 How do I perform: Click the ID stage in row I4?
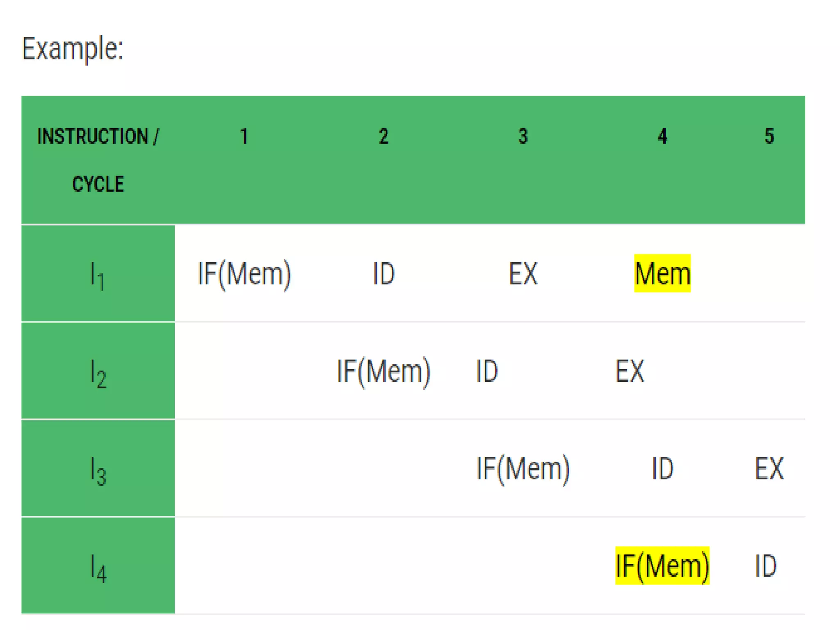click(x=766, y=566)
